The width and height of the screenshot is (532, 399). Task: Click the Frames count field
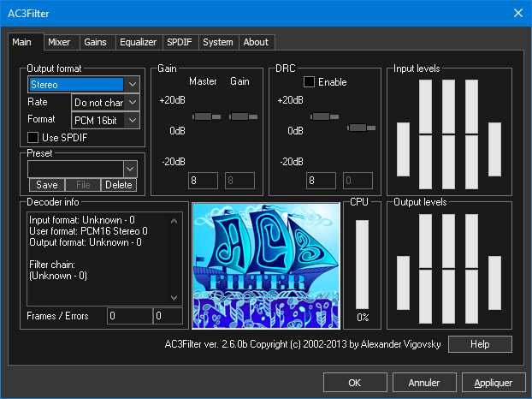pos(130,316)
